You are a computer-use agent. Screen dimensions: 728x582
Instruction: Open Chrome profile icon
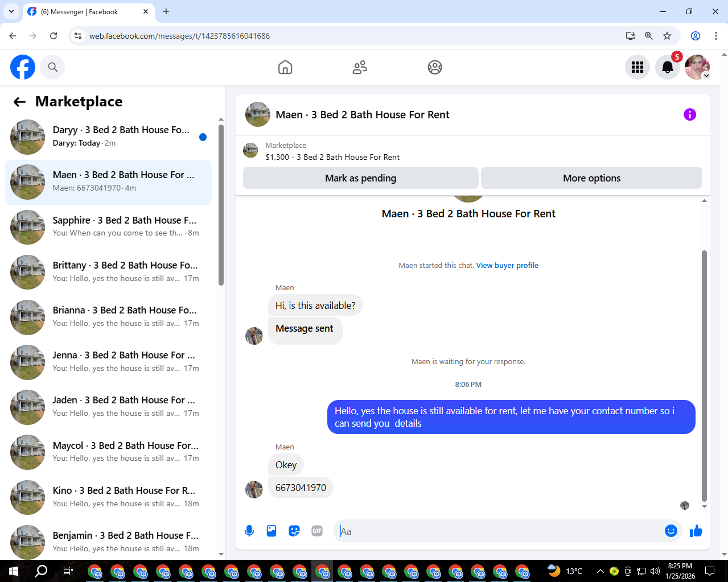[x=696, y=36]
